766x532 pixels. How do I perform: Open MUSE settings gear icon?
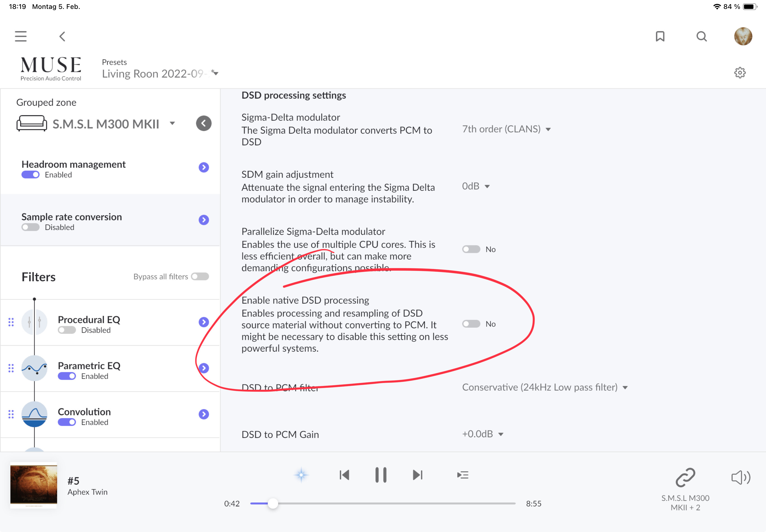tap(740, 73)
